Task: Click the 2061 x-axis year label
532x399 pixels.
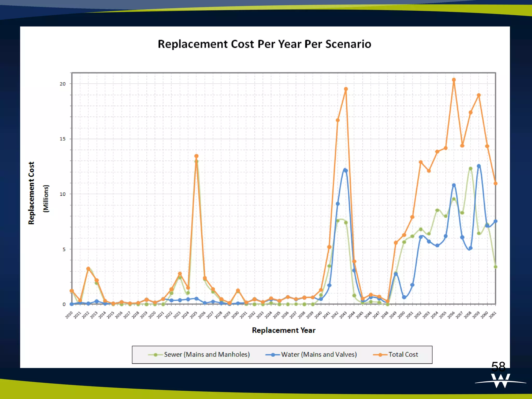Action: pos(493,315)
